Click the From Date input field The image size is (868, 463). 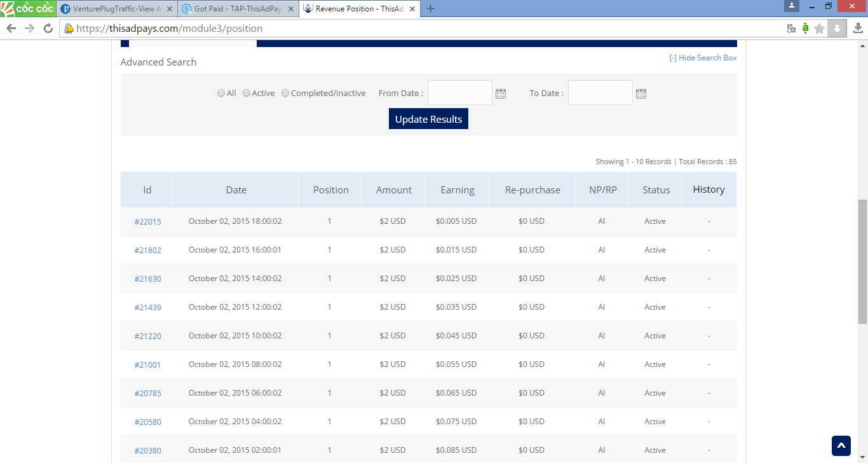460,93
